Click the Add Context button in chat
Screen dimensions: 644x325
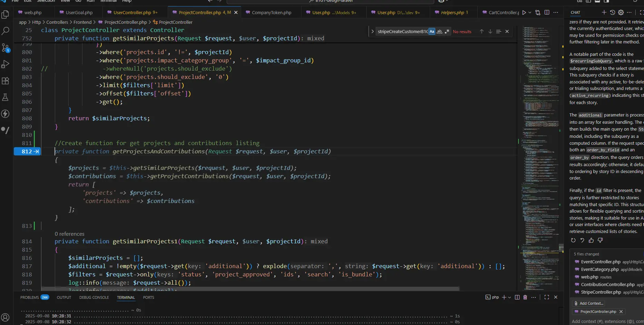pos(589,303)
